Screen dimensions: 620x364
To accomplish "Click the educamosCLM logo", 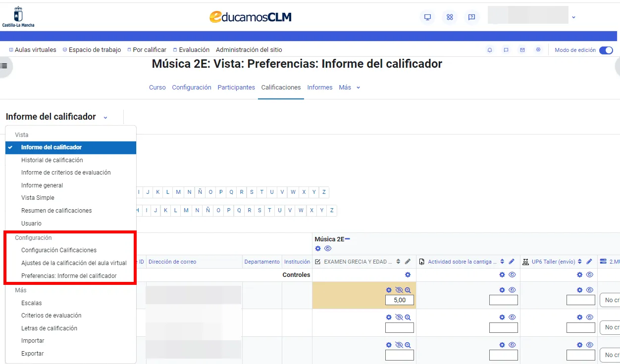I will click(x=250, y=15).
